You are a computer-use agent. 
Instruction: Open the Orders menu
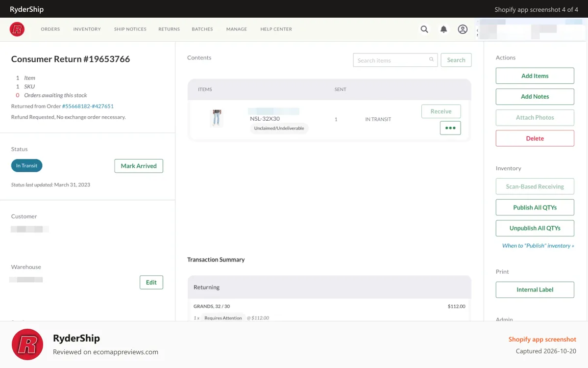(50, 29)
